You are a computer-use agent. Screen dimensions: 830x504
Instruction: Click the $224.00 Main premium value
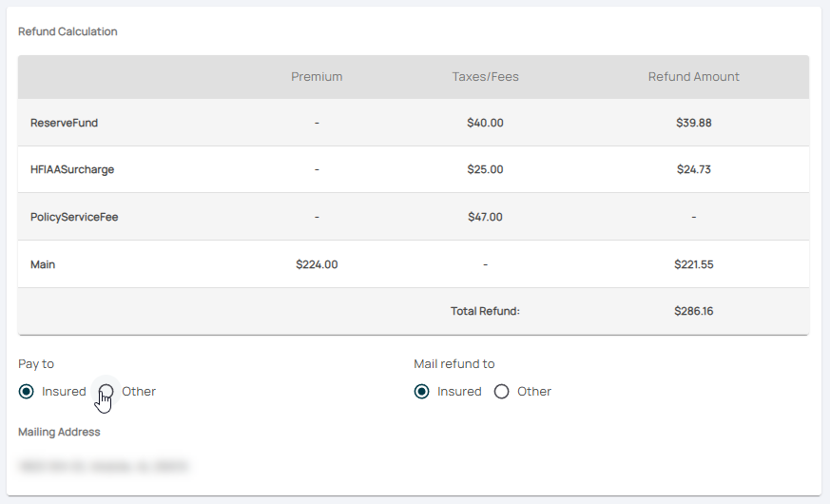point(317,264)
